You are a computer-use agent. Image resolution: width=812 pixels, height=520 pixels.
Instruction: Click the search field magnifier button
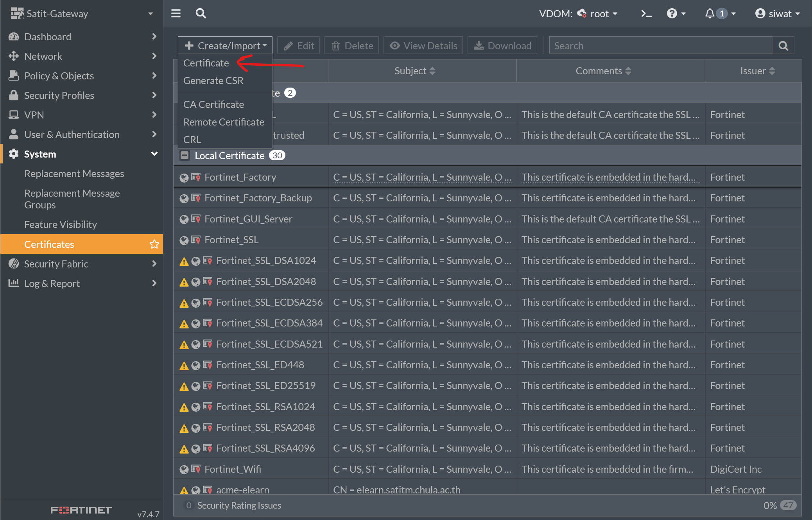point(783,46)
